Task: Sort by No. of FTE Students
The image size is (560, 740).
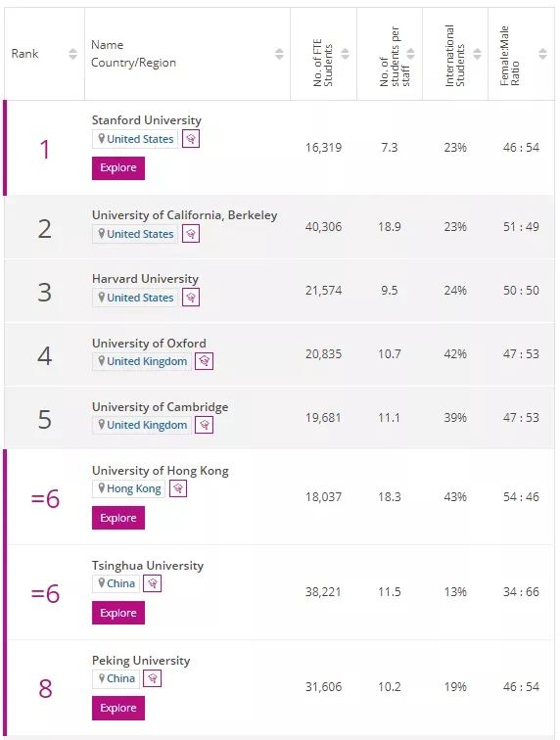Action: point(346,54)
